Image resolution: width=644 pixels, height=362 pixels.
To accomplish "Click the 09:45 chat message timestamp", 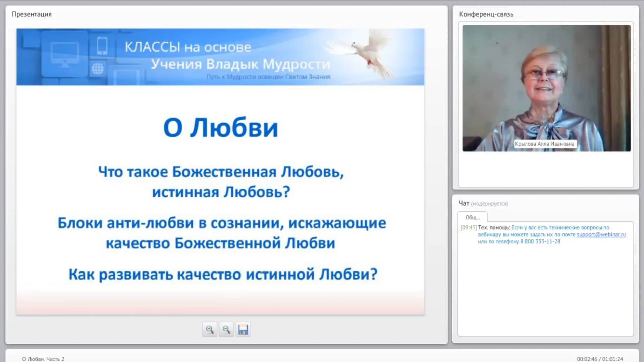I will pos(469,227).
